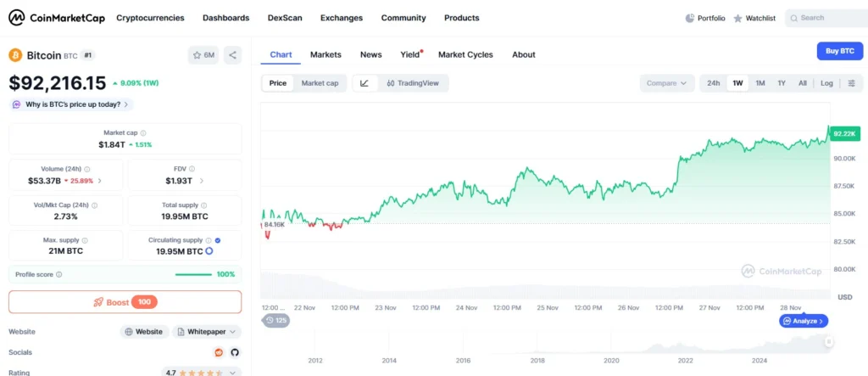Click Max. supply info icon

[85, 241]
